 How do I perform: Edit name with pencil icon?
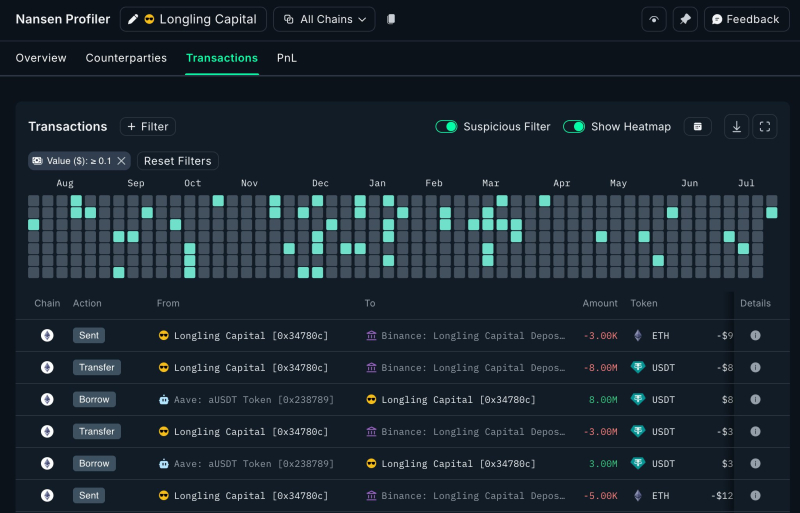133,19
